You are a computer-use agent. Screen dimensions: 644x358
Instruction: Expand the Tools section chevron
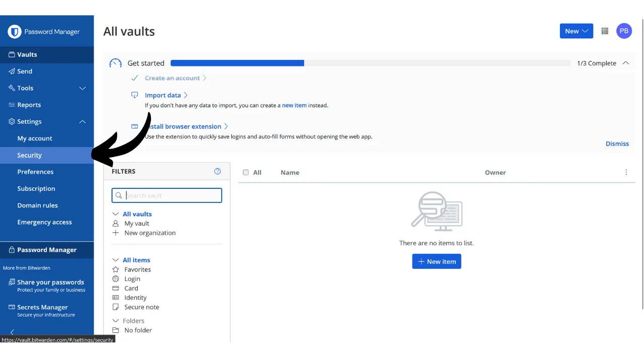click(x=83, y=88)
